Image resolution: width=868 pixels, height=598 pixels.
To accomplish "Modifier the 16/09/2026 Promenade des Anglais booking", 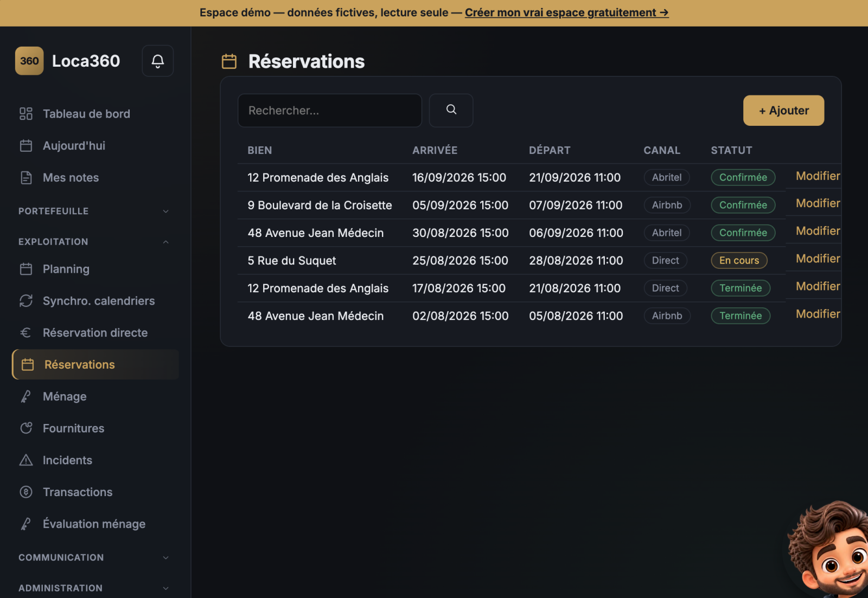I will (818, 176).
